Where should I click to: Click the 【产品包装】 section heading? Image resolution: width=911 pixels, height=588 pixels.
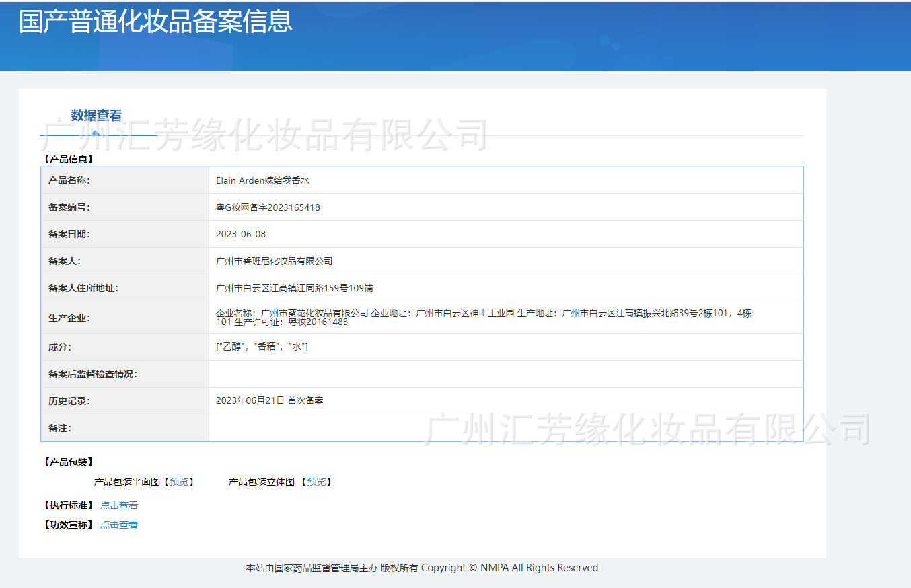click(68, 462)
